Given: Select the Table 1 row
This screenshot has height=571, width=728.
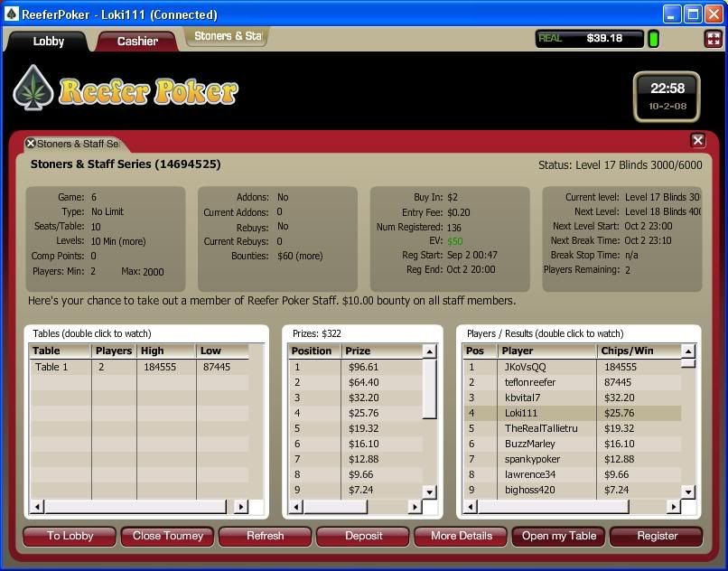Looking at the screenshot, I should coord(139,367).
